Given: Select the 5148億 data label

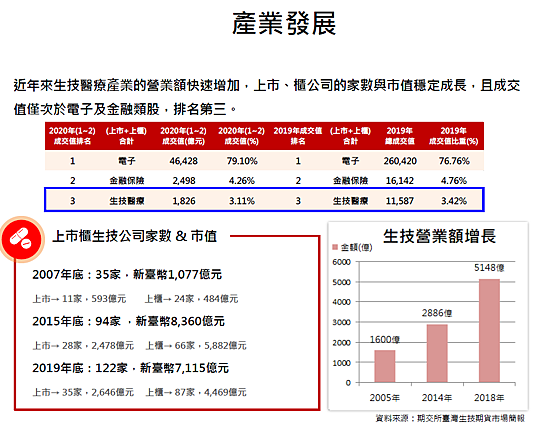Looking at the screenshot, I should tap(489, 268).
